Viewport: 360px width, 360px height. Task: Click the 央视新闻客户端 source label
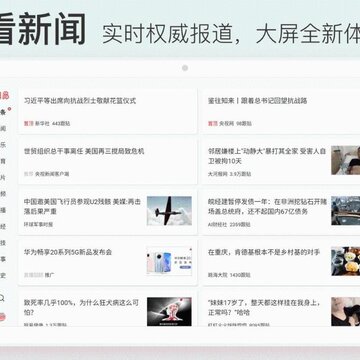point(52,174)
